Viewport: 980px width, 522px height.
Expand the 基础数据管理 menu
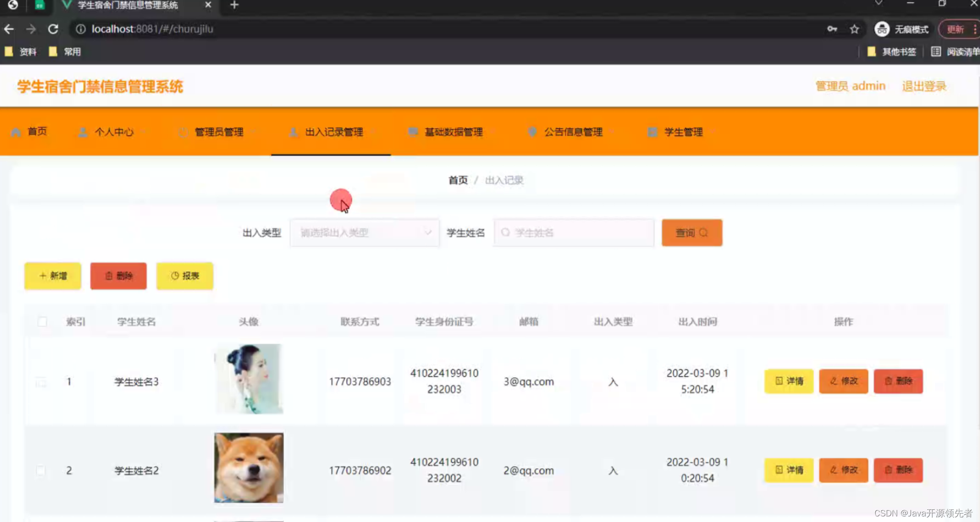[453, 132]
